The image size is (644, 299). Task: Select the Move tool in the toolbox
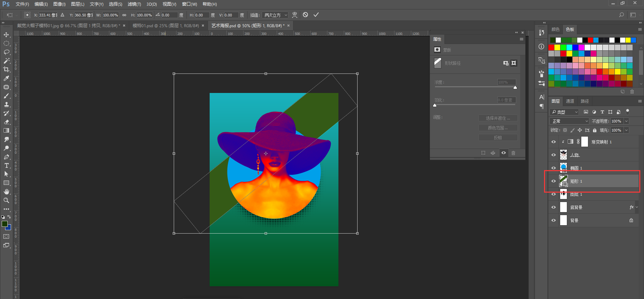pyautogui.click(x=6, y=35)
